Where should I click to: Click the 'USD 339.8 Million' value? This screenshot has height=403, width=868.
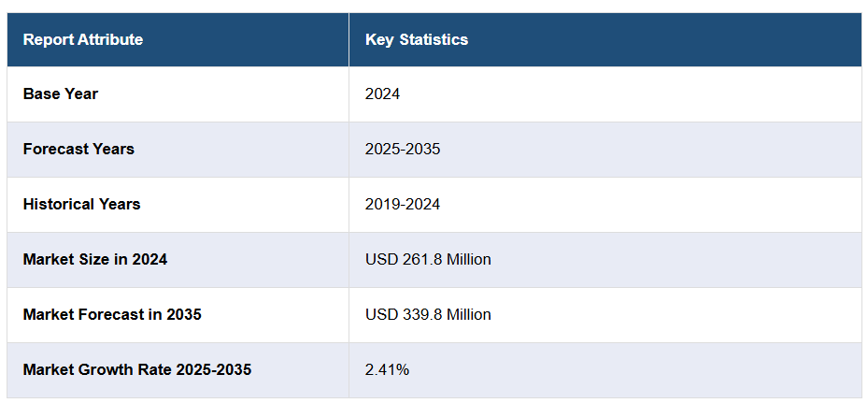pyautogui.click(x=428, y=314)
